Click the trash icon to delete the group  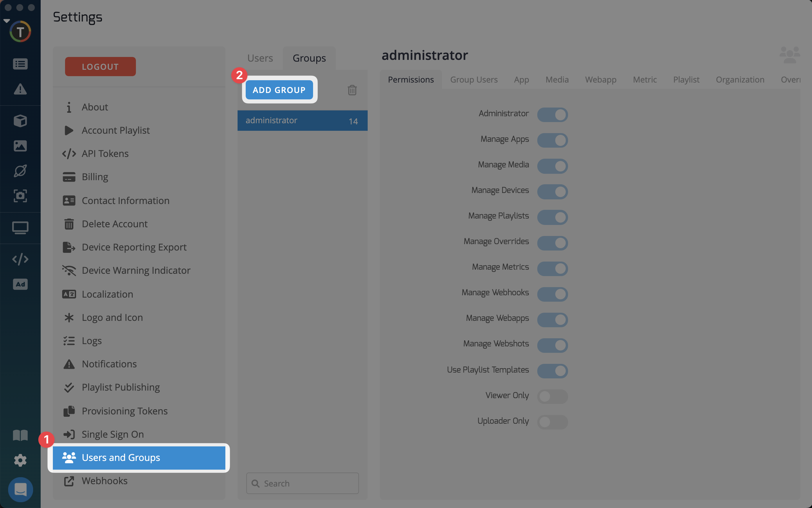[x=352, y=90]
